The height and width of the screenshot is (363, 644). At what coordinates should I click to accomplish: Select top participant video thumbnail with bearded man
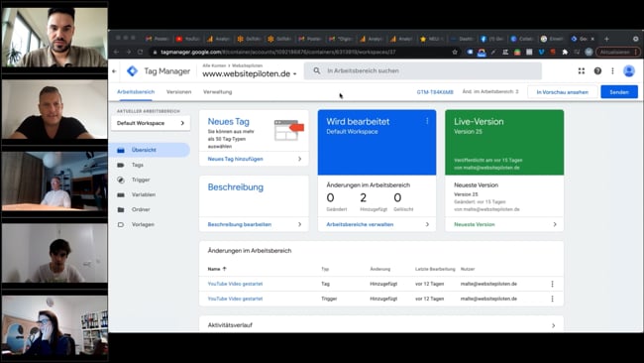click(54, 37)
